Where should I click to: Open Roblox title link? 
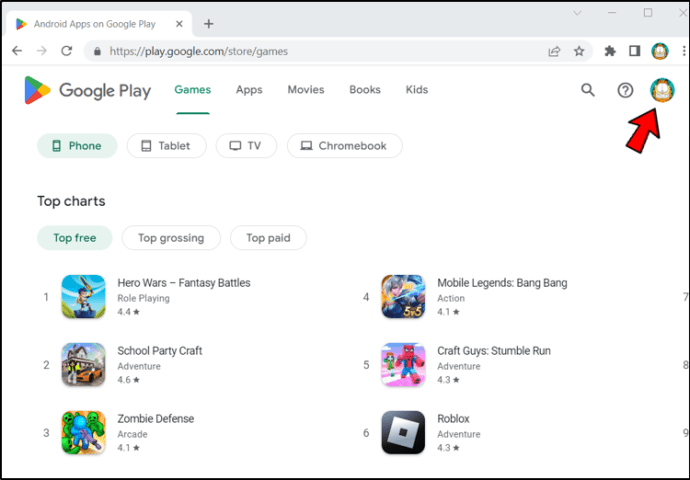click(x=453, y=419)
